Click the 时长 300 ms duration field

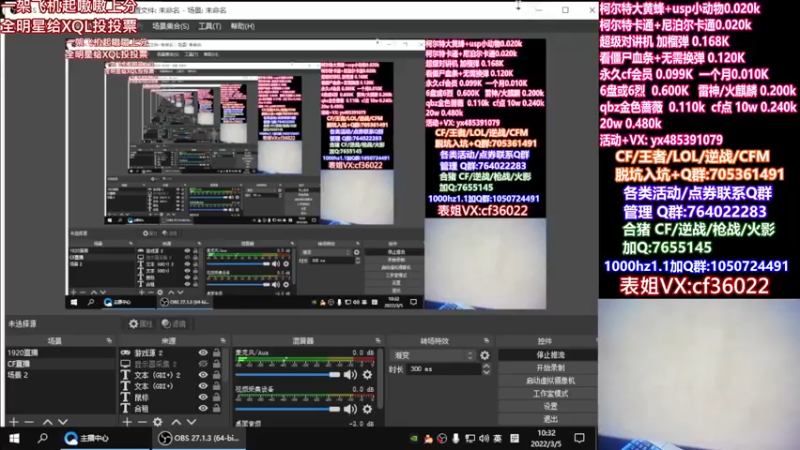[444, 369]
